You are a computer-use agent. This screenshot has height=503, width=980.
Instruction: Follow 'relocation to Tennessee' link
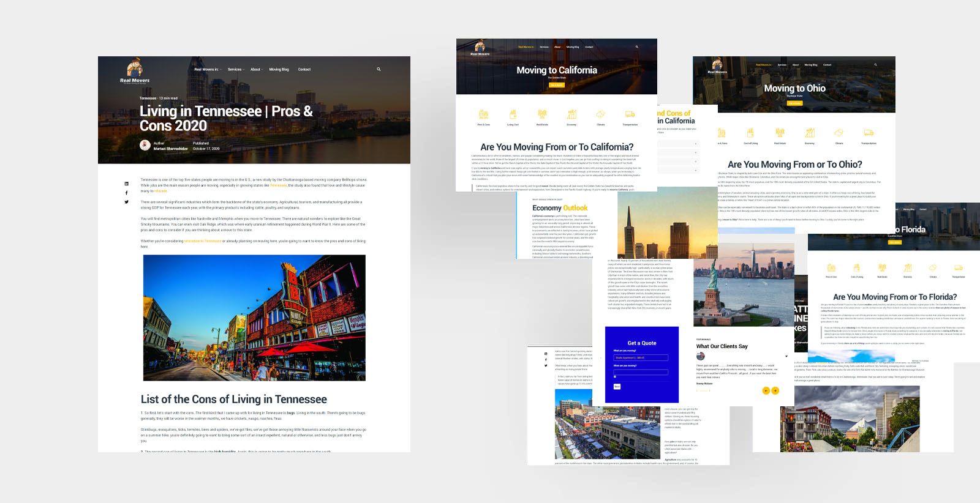203,241
